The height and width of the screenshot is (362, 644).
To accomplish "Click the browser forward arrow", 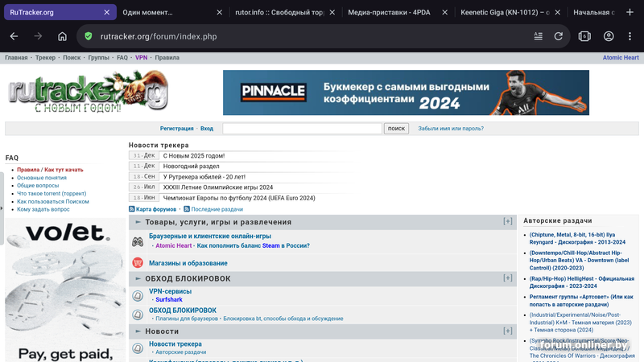I will tap(38, 36).
